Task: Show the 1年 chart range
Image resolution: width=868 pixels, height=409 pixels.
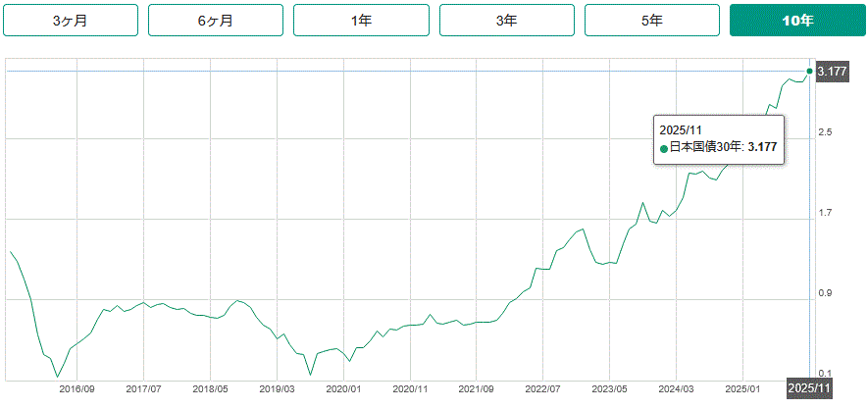Action: click(360, 21)
